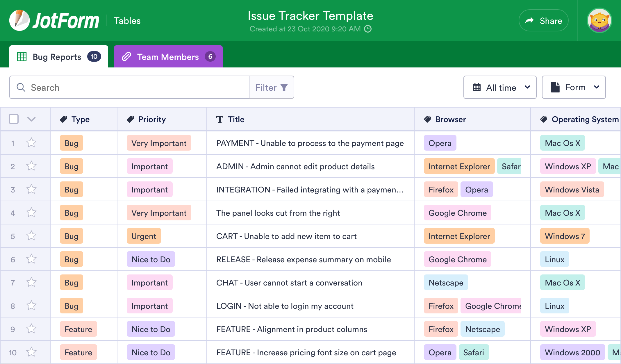The height and width of the screenshot is (364, 621).
Task: Click the clock icon next to the creation date
Action: (368, 29)
